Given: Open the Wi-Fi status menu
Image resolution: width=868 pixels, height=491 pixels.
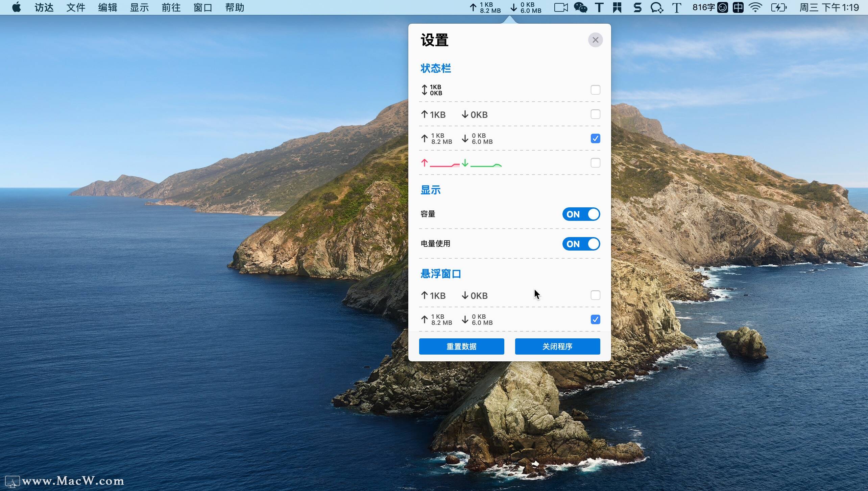Looking at the screenshot, I should 755,7.
